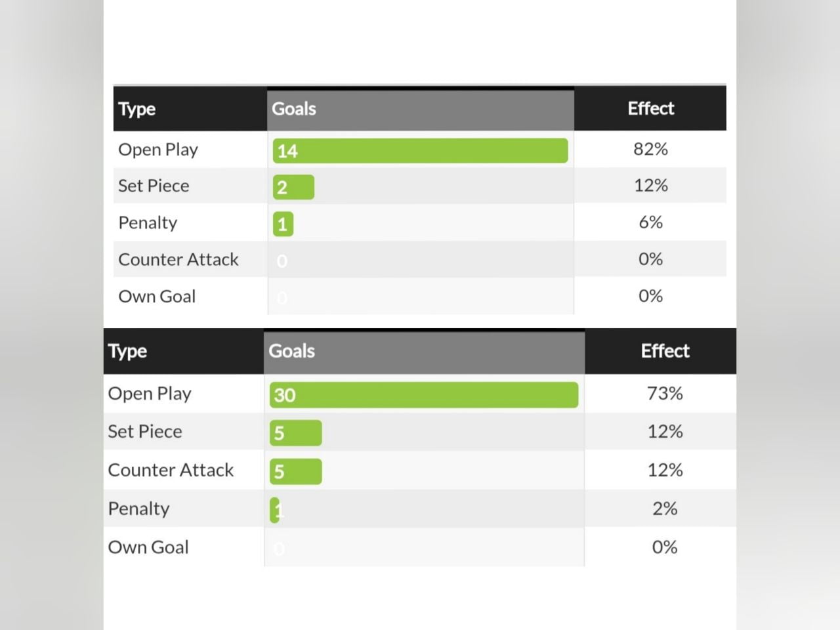840x630 pixels.
Task: Click the Effect header in the first table
Action: (650, 108)
